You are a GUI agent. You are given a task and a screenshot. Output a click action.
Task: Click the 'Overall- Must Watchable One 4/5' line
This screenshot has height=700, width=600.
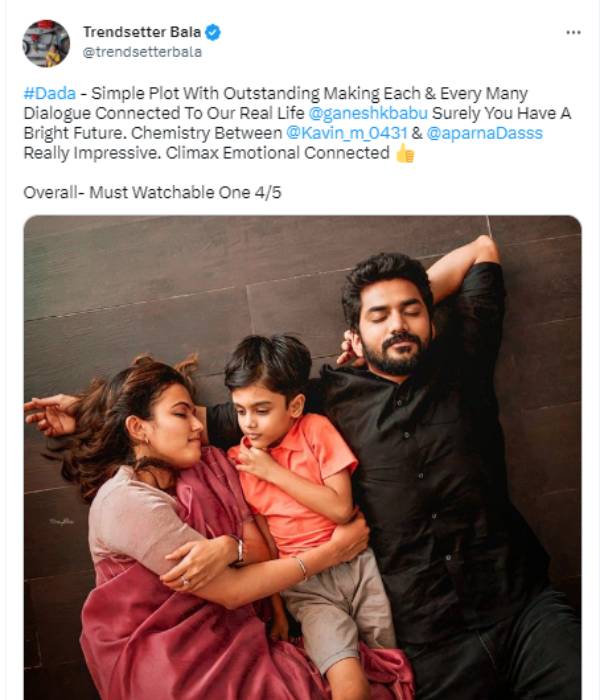(x=152, y=193)
